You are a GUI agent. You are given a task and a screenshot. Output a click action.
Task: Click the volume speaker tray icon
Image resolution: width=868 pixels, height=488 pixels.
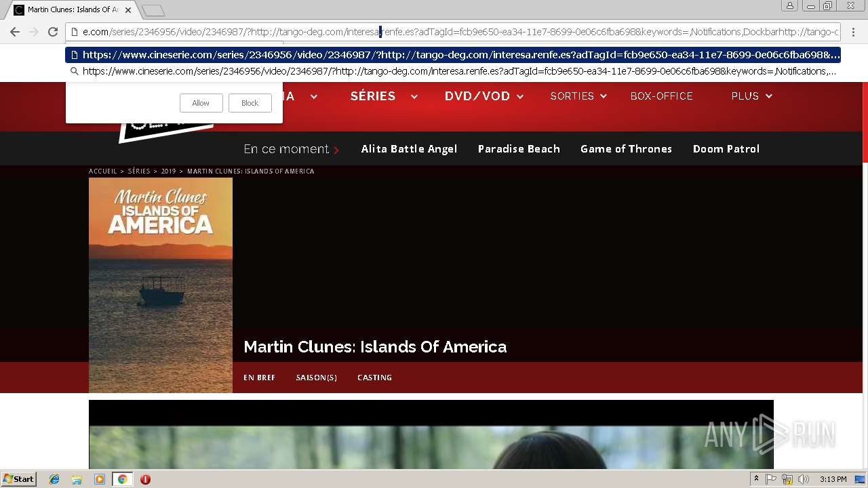[804, 479]
